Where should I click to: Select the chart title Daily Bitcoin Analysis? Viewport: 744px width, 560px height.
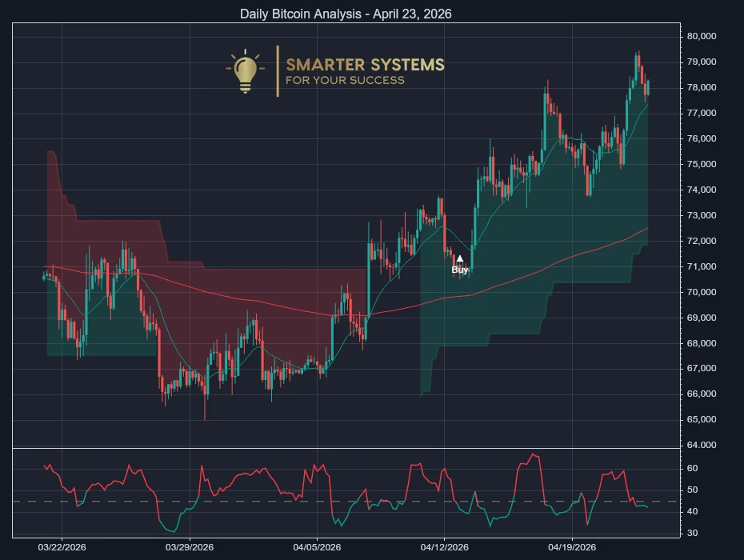pos(344,14)
